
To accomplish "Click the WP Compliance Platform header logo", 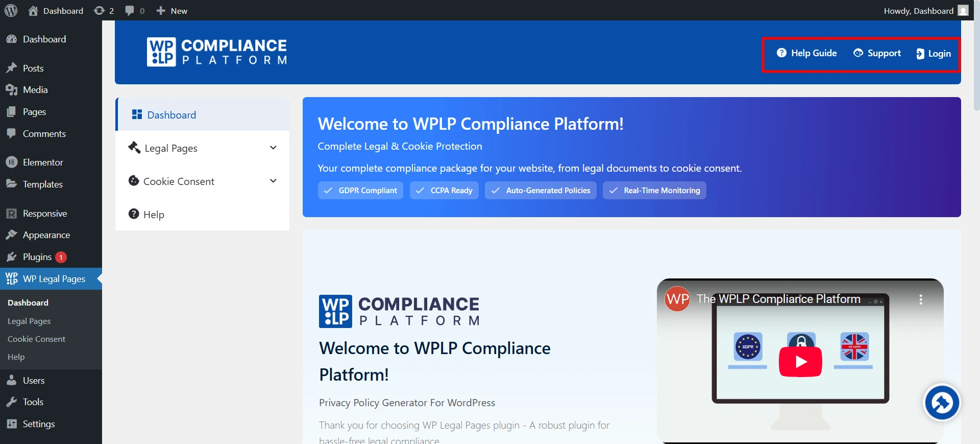I will coord(217,52).
